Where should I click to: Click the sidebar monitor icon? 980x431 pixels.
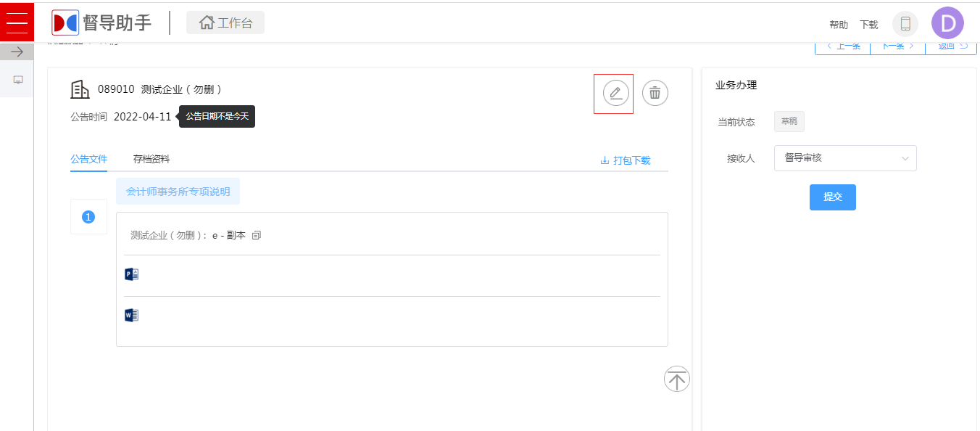click(x=18, y=79)
